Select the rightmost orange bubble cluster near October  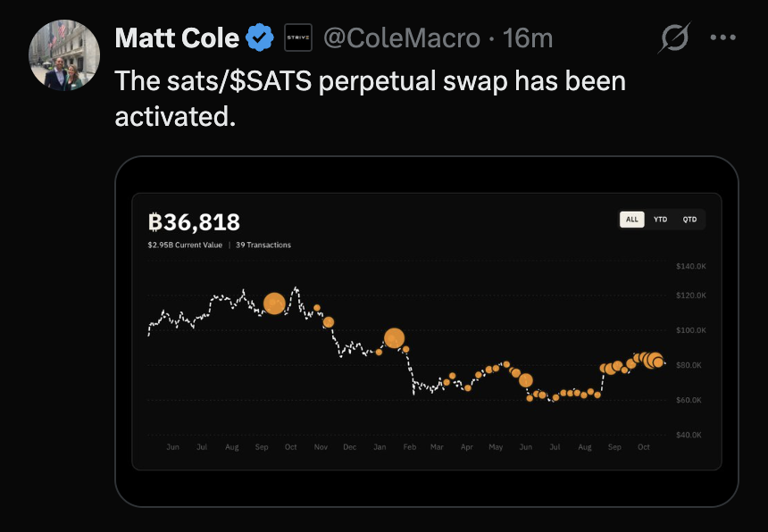pos(654,361)
